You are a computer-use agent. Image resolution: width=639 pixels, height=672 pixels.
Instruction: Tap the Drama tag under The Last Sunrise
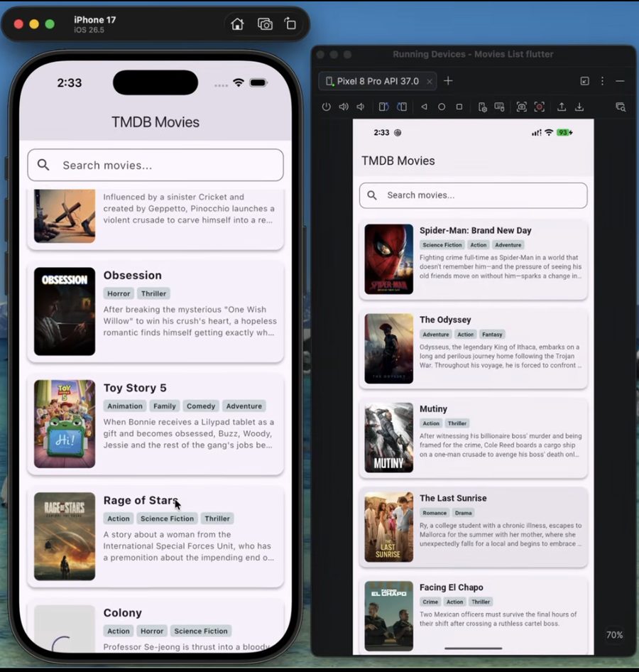pos(464,513)
